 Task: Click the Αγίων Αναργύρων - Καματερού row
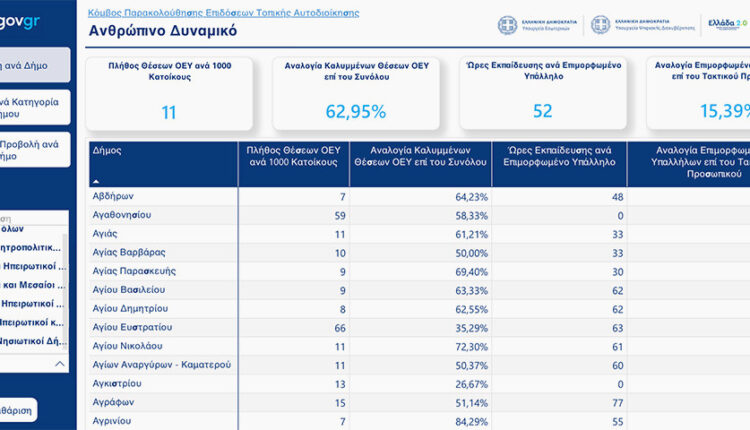coord(161,365)
